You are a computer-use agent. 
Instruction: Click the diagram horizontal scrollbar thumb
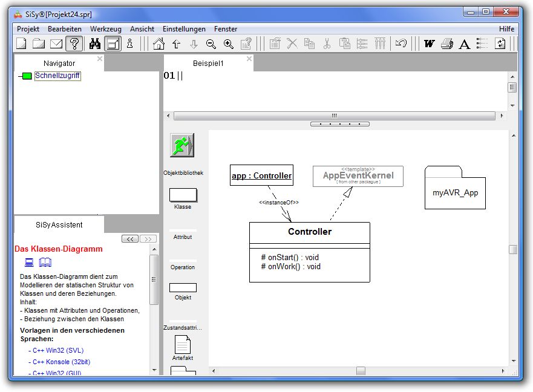coord(361,371)
